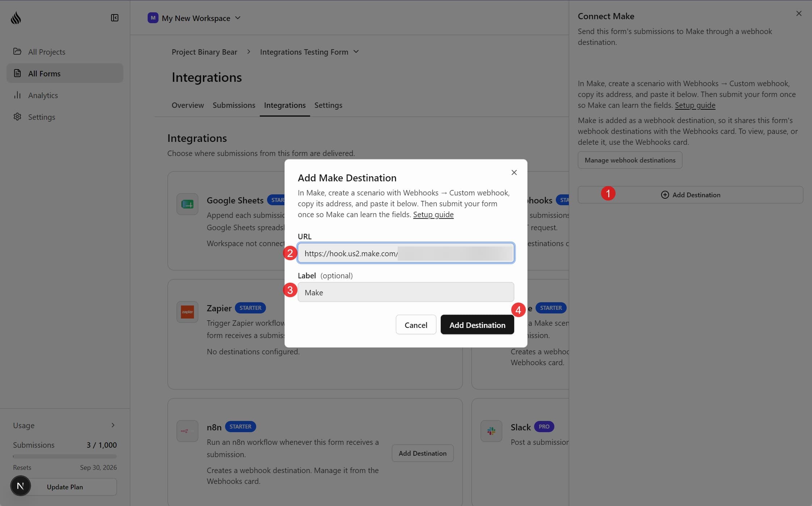The image size is (812, 506).
Task: Click the Google Sheets card title
Action: [x=235, y=200]
